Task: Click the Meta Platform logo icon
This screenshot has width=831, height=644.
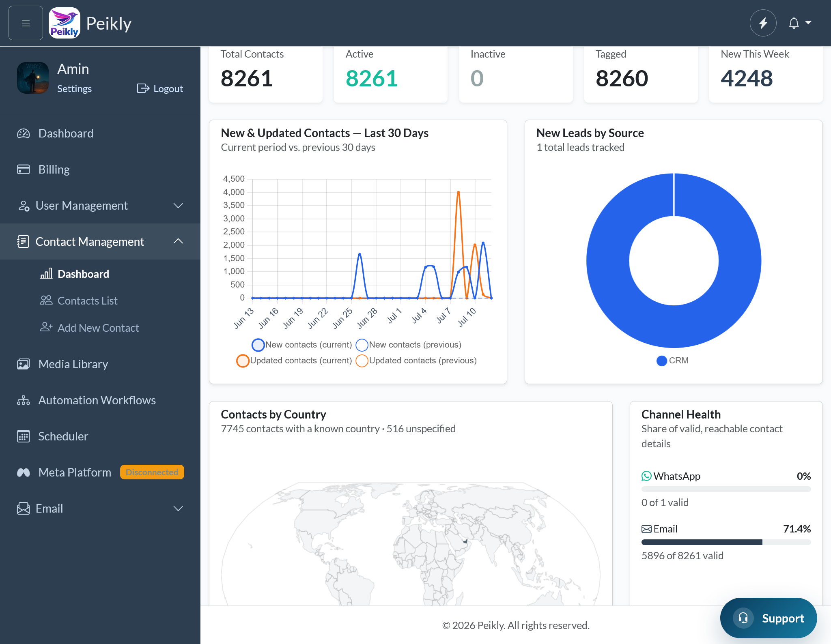Action: point(24,472)
